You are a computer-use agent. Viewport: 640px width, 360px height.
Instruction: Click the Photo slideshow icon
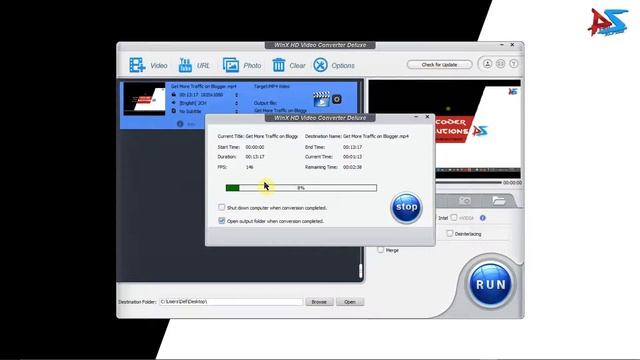coord(231,65)
